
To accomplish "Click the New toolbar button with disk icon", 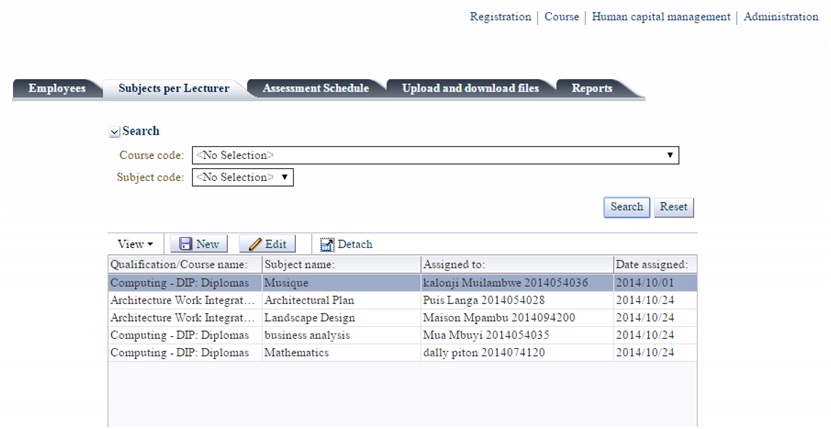I will point(198,244).
